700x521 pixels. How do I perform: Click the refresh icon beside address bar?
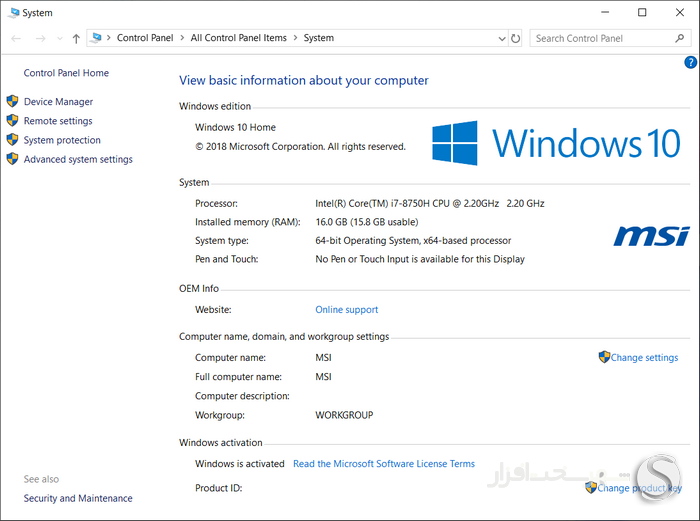[x=515, y=38]
